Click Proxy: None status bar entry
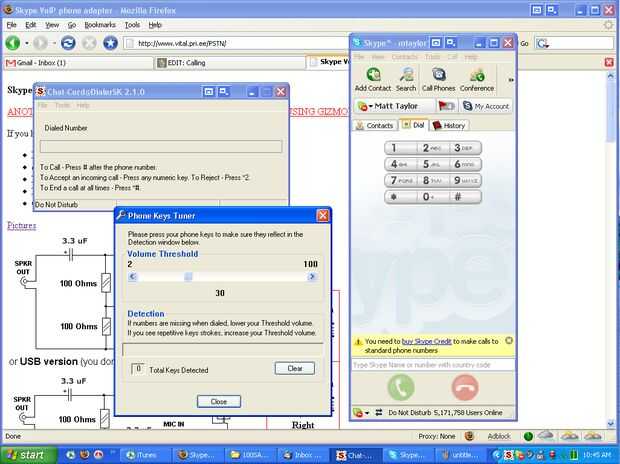 click(437, 436)
